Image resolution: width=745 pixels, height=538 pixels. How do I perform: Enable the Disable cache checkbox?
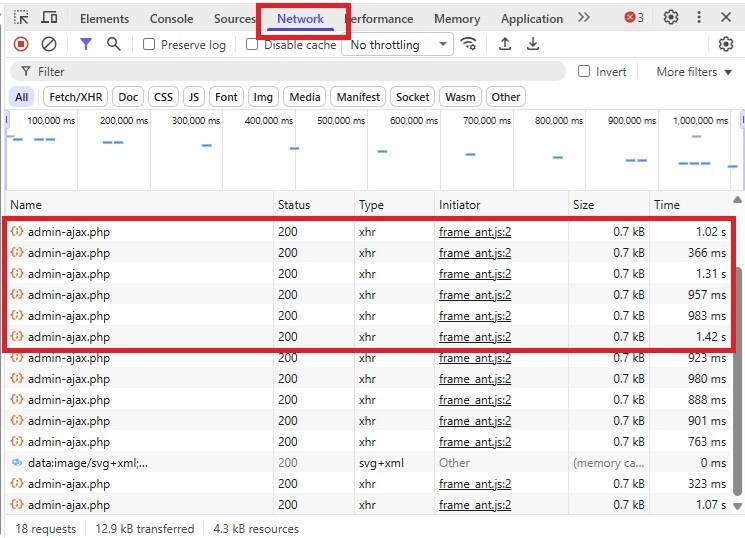tap(252, 44)
